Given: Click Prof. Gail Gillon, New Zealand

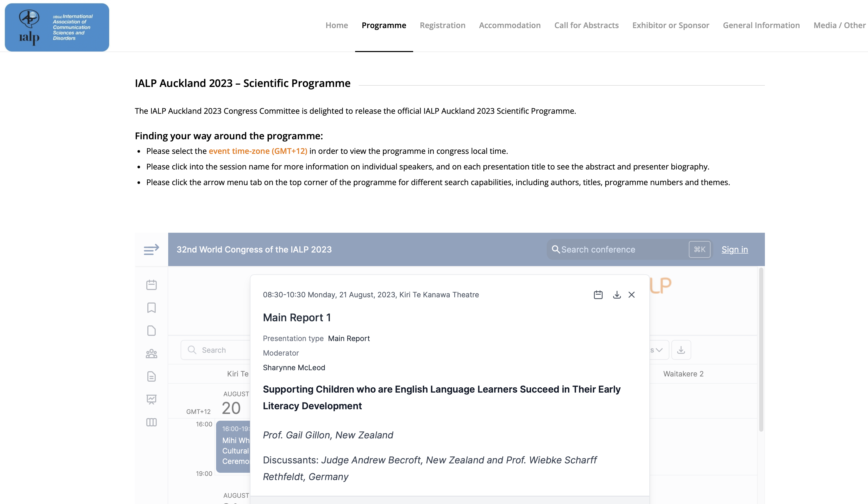Looking at the screenshot, I should click(x=328, y=435).
